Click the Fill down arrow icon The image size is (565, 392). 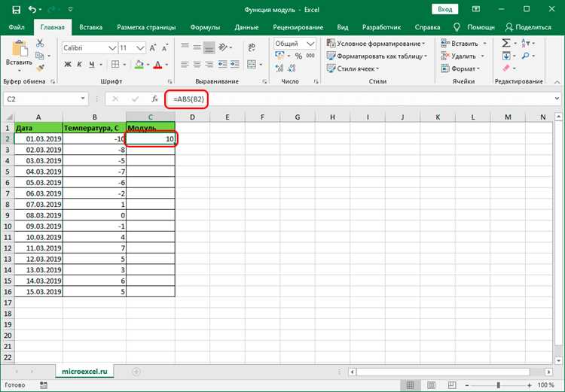506,56
